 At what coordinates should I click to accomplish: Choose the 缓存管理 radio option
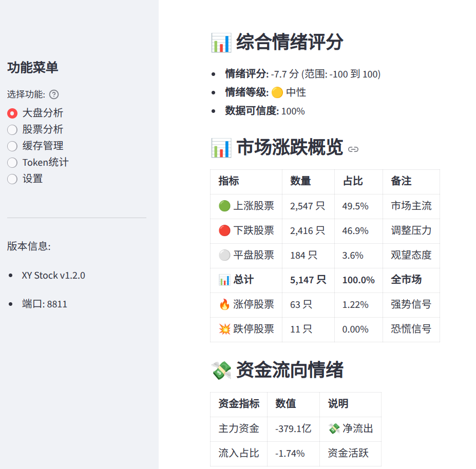pyautogui.click(x=12, y=146)
